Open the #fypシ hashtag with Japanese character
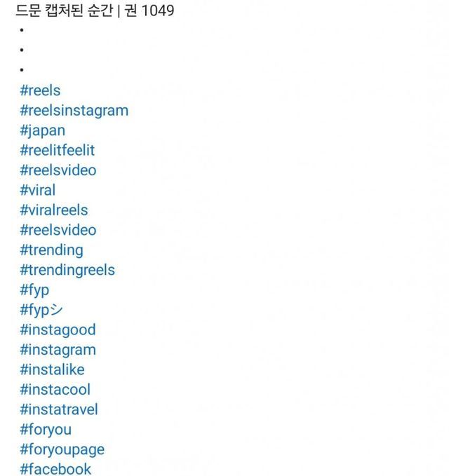 click(x=41, y=310)
